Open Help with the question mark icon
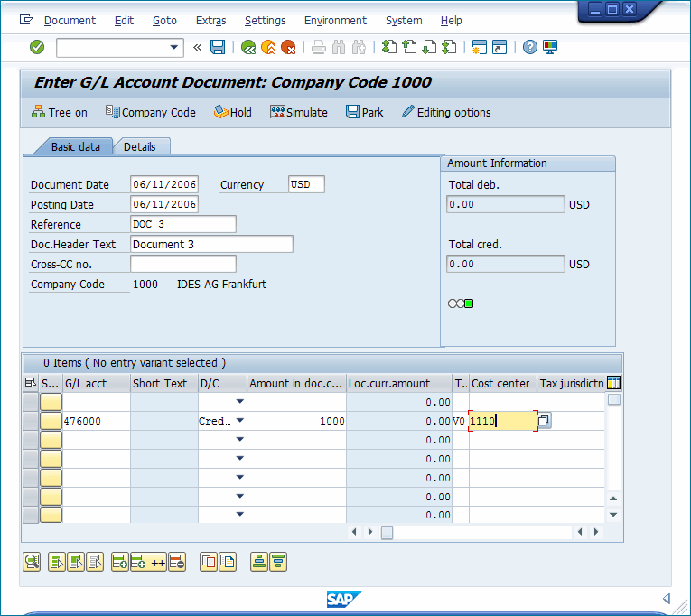 pyautogui.click(x=530, y=47)
